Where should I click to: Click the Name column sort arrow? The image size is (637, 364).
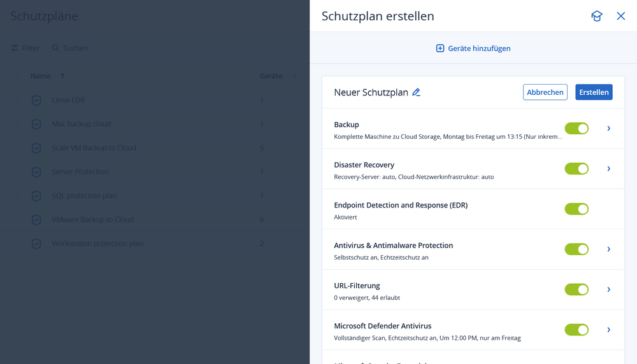(62, 76)
